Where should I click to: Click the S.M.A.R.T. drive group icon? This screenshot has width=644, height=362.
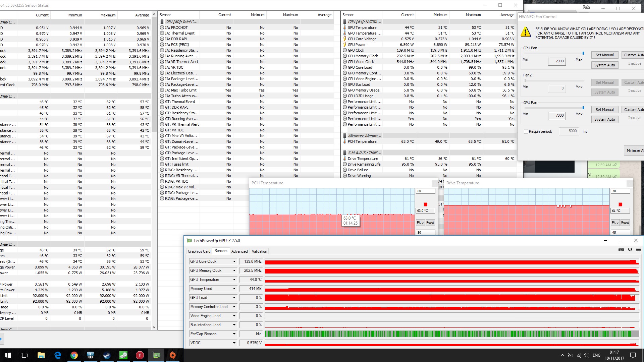[x=344, y=153]
